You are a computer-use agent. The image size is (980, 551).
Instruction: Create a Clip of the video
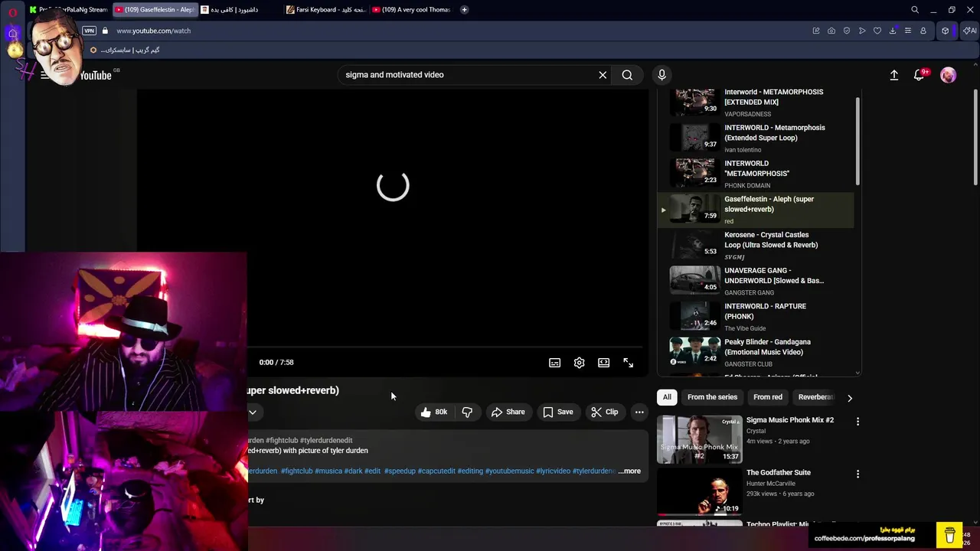(x=605, y=412)
